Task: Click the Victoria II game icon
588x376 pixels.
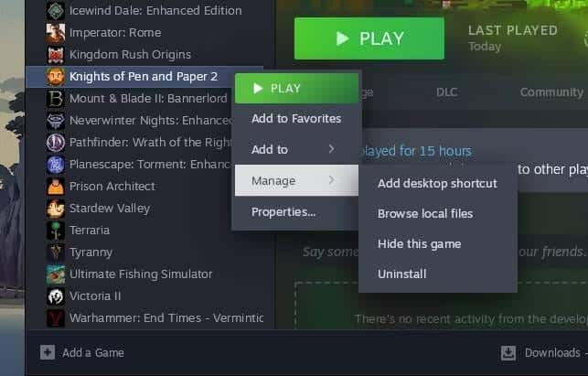Action: point(56,296)
